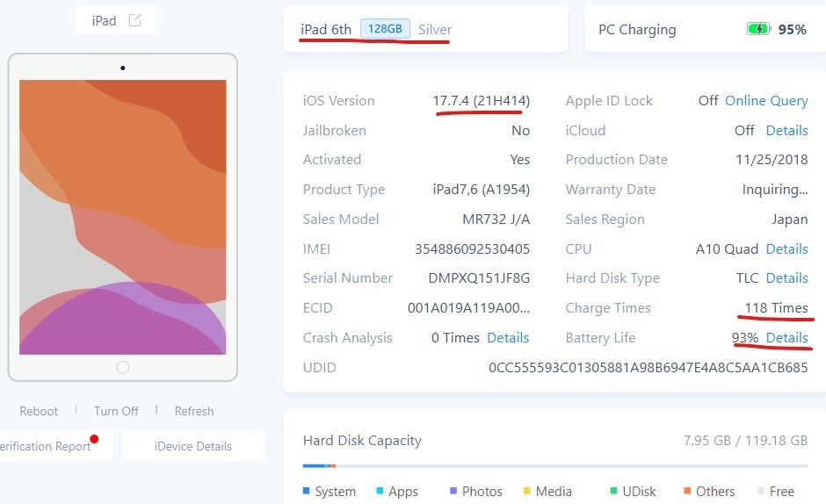Open Crash Analysis Details link

pos(508,337)
